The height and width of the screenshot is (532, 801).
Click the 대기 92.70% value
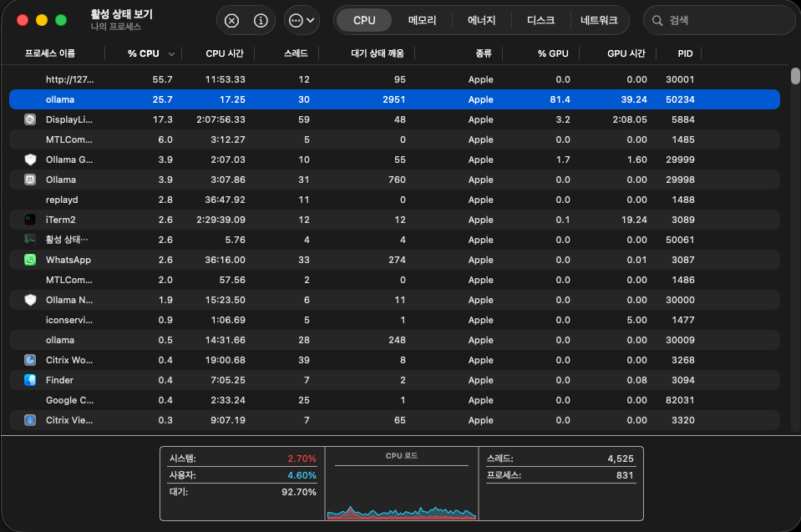[x=299, y=492]
